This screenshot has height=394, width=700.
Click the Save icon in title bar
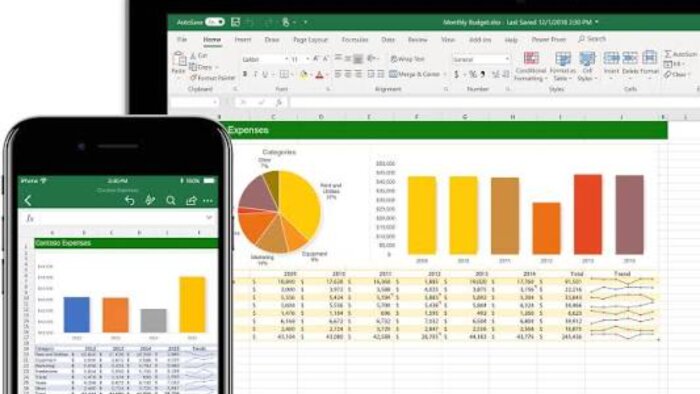tap(235, 22)
